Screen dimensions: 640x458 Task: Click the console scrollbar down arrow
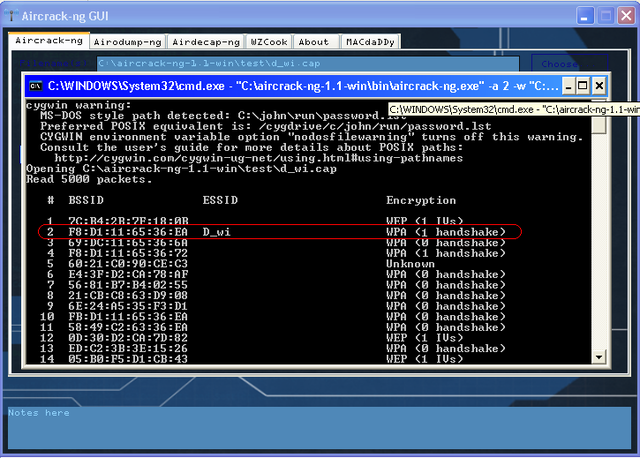(x=599, y=357)
